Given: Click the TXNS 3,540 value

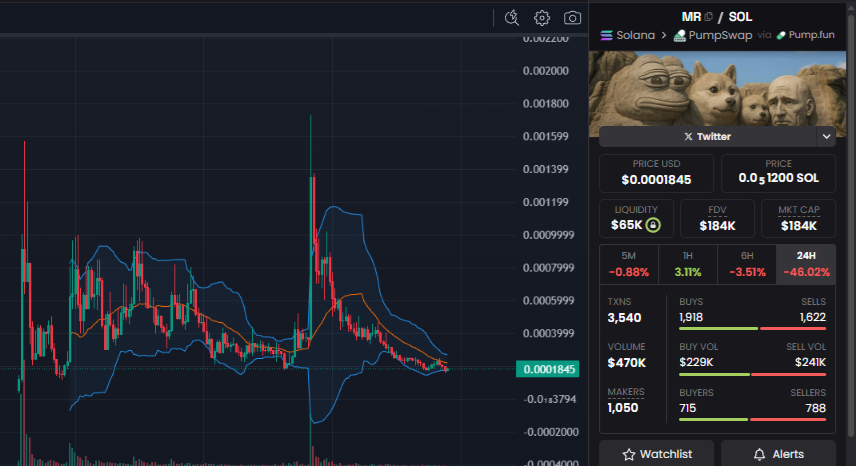Looking at the screenshot, I should pos(625,318).
